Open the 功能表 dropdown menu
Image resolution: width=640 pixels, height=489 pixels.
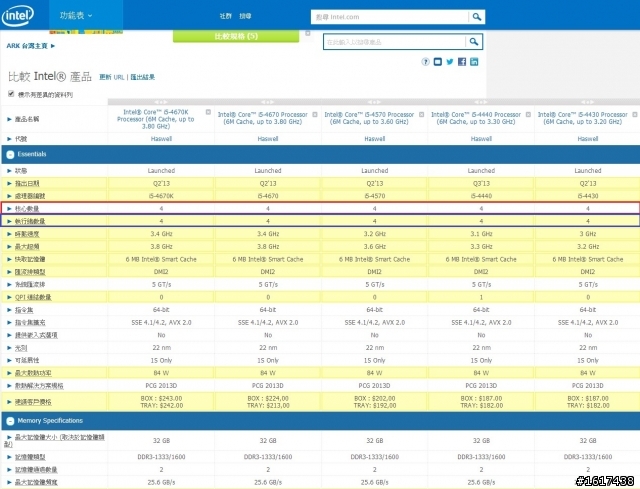coord(76,16)
